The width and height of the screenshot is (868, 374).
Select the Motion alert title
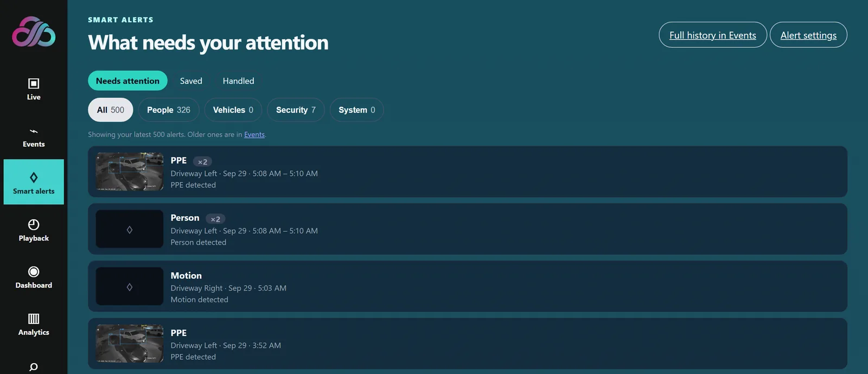tap(186, 276)
